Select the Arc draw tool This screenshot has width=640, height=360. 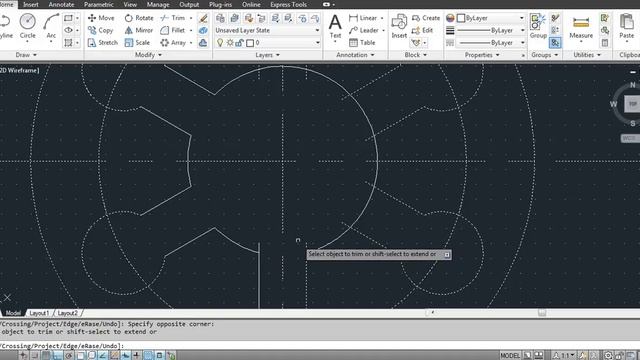[51, 27]
